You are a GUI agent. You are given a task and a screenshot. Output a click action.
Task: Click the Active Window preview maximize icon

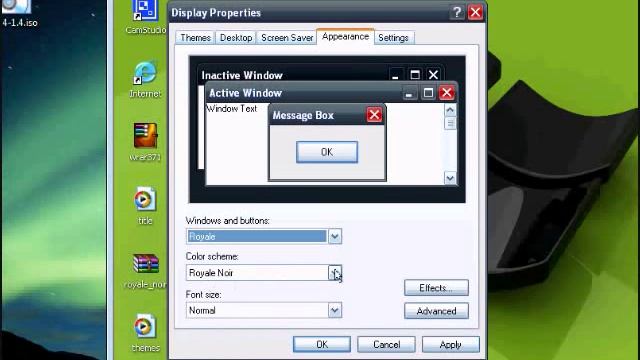428,93
